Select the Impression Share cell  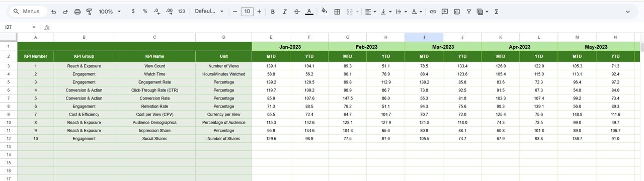(154, 130)
